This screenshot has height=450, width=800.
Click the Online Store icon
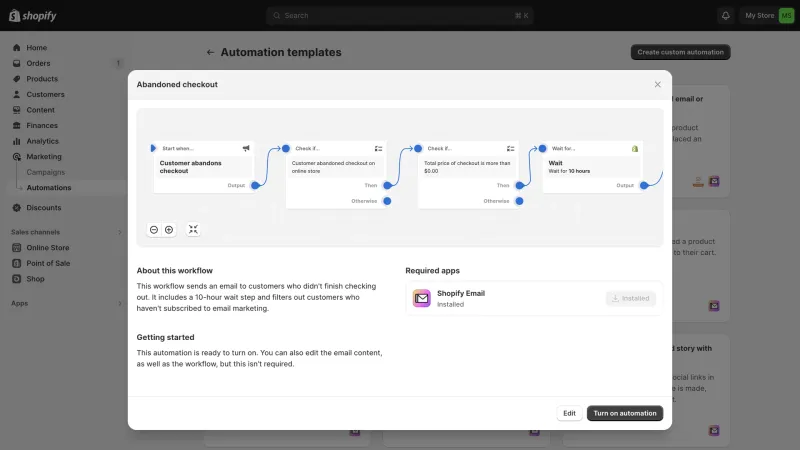pos(16,247)
